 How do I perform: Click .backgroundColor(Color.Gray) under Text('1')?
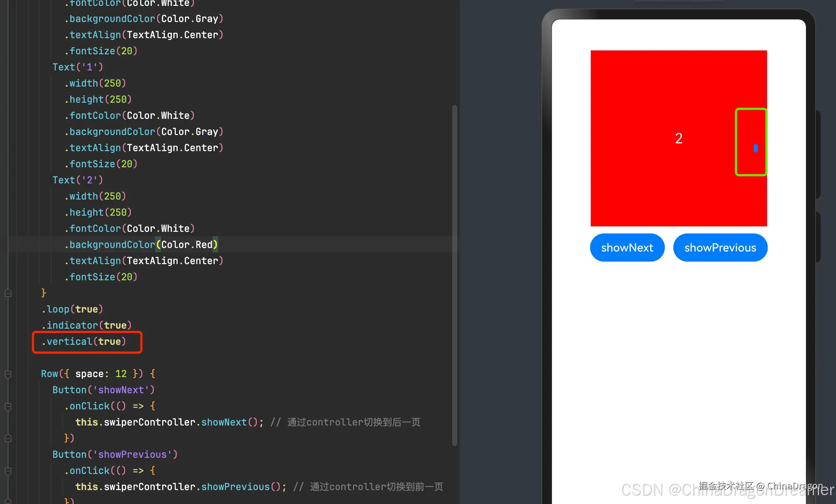[144, 132]
